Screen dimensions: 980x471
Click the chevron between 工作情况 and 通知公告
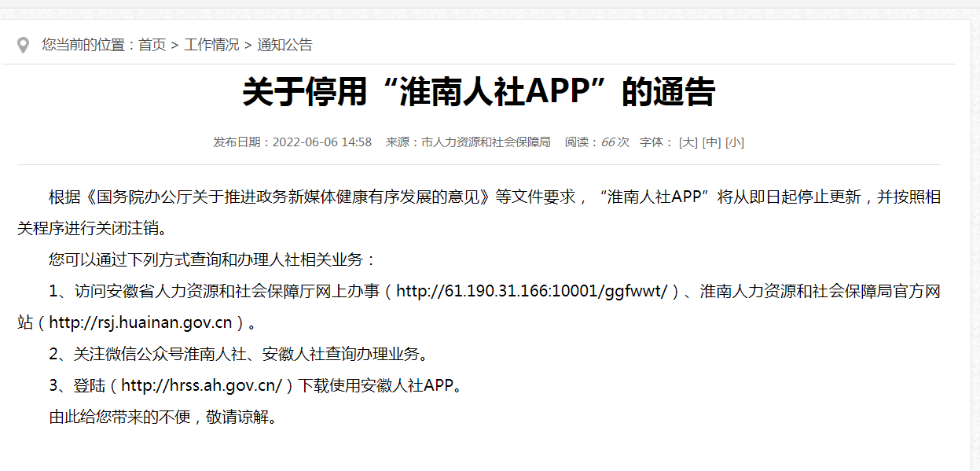(x=247, y=44)
